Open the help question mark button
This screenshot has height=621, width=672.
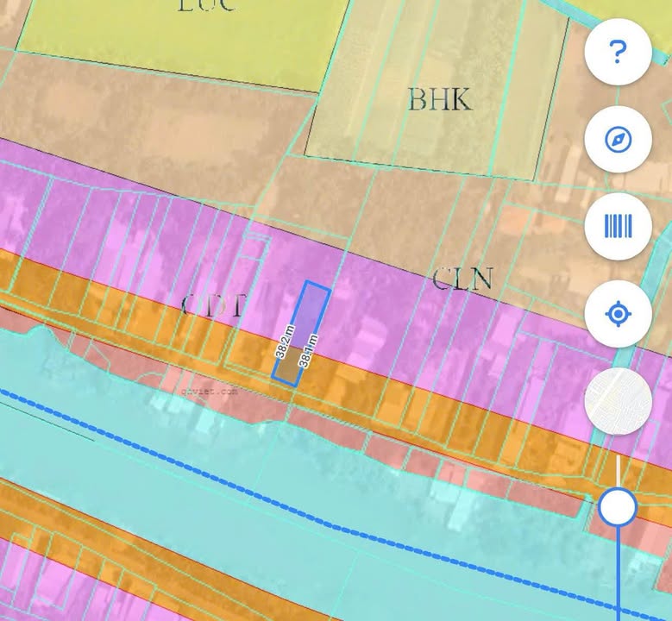617,52
